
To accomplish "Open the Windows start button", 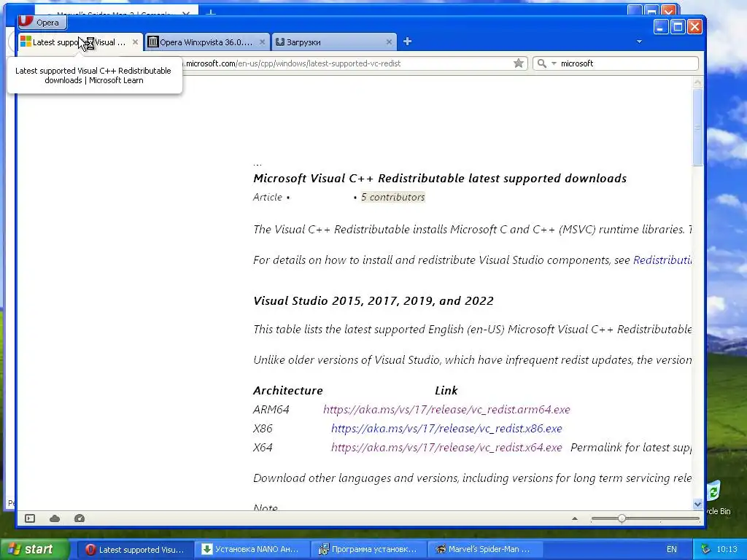I will (x=34, y=550).
